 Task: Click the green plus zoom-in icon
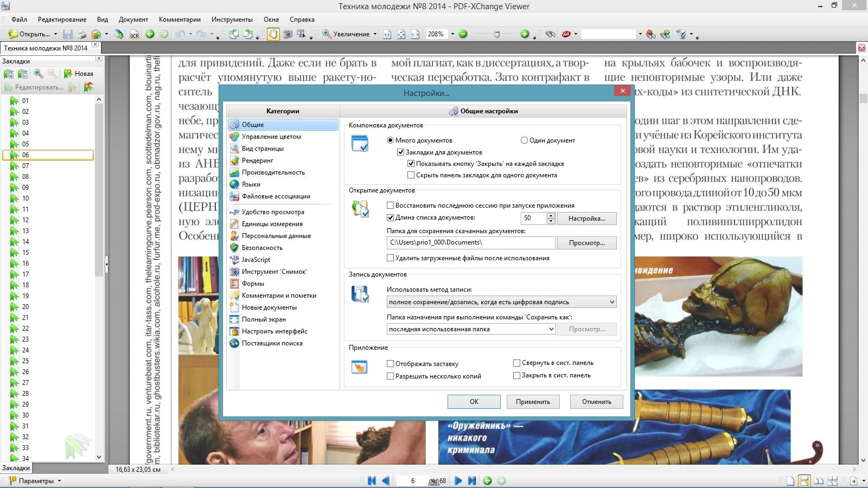524,34
